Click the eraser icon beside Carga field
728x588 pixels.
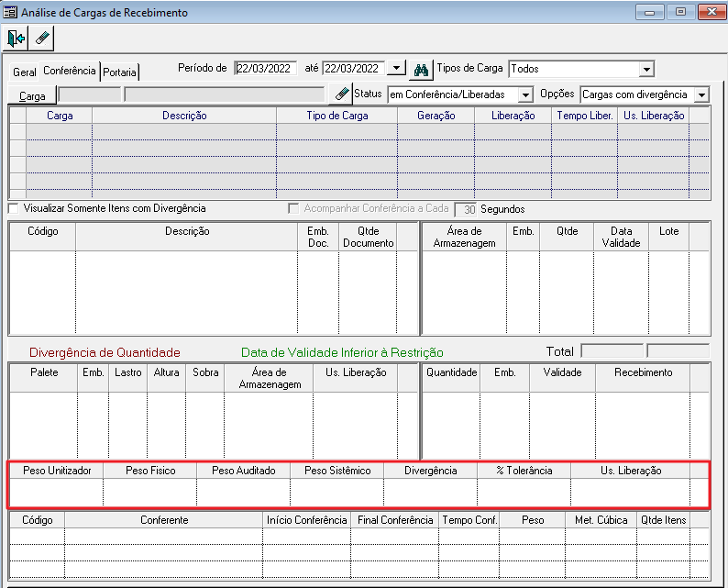341,94
